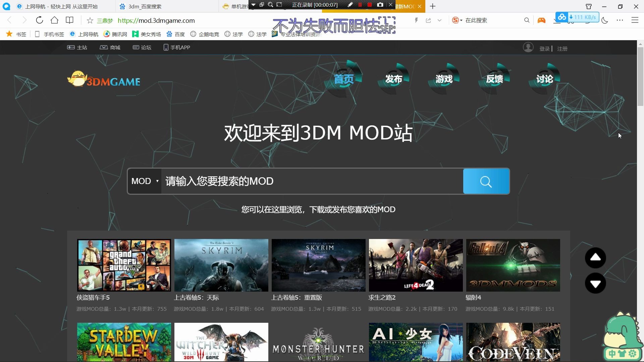Click the blue search button on page
The height and width of the screenshot is (362, 644).
pos(486,181)
